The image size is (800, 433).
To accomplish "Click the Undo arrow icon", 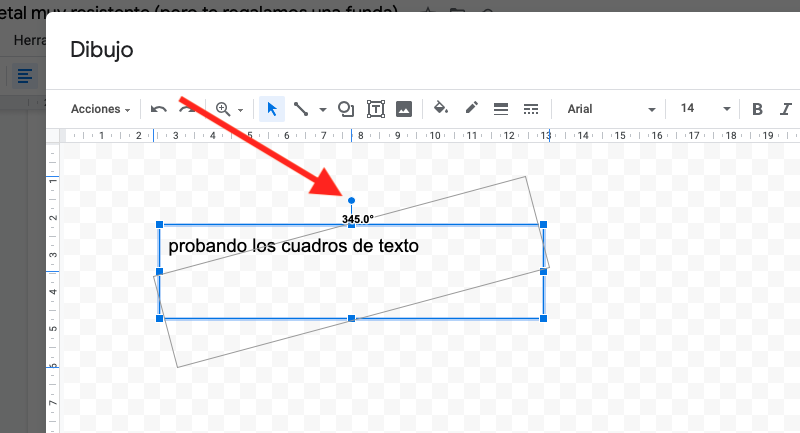I will (x=159, y=109).
